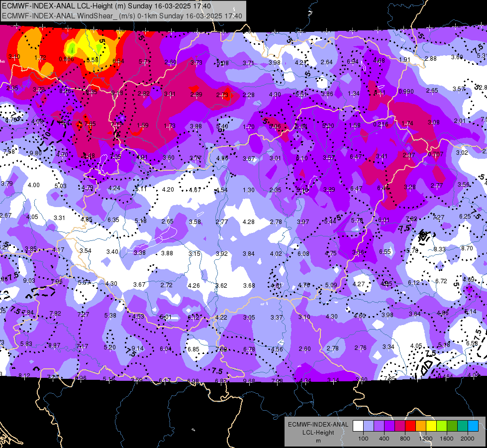Click the LCL-Height legend title text
Image resolution: width=487 pixels, height=448 pixels.
318,433
